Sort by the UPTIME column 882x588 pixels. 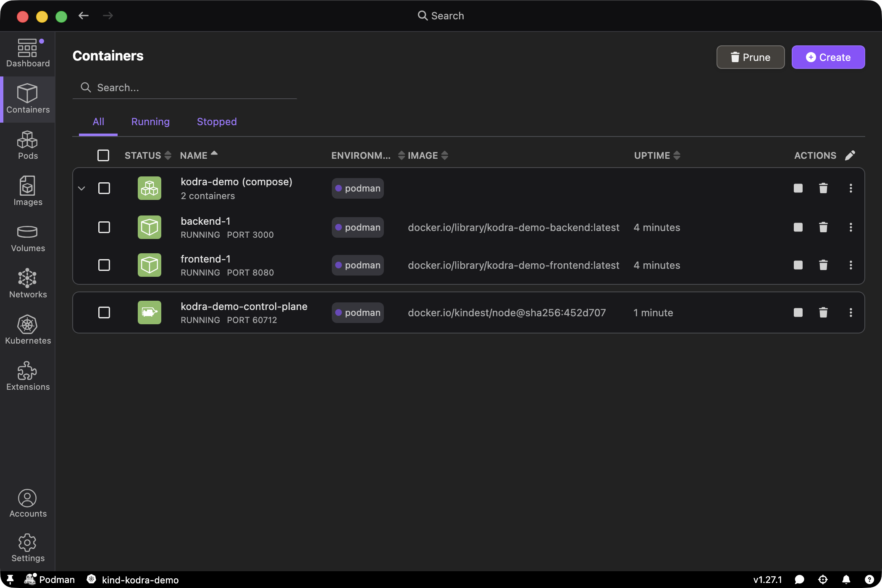point(657,155)
